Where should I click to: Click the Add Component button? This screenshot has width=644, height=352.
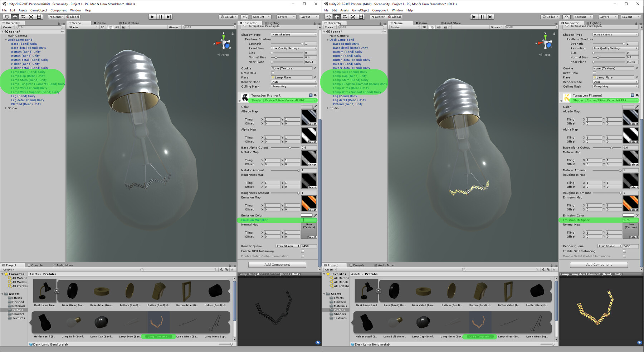277,264
